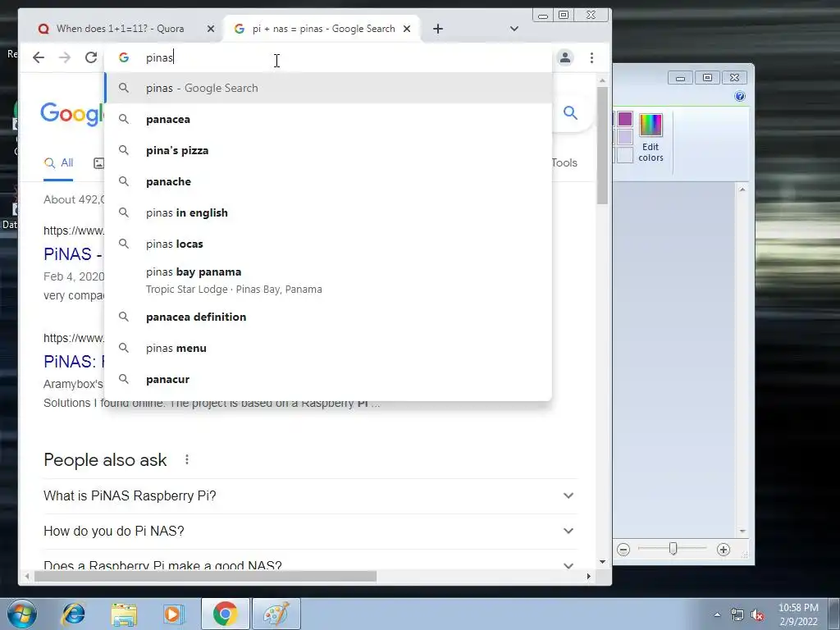Open Chrome's three-dot menu
This screenshot has height=630, width=840.
point(592,57)
